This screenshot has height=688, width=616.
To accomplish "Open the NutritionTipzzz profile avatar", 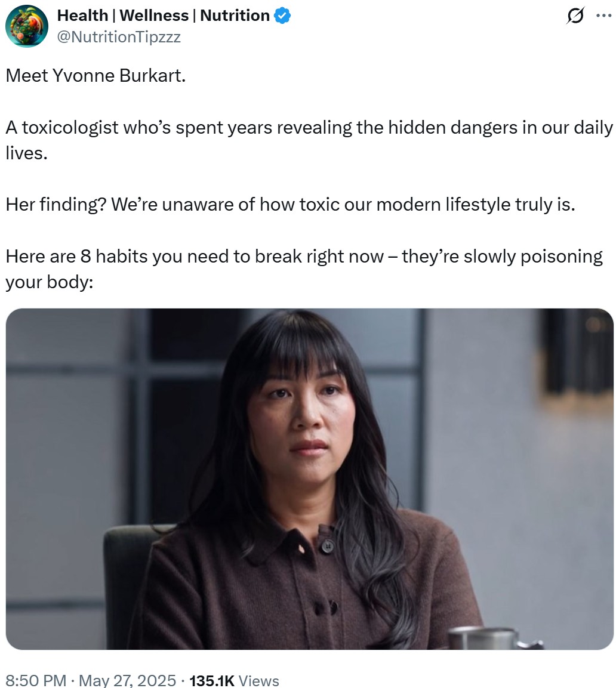I will click(27, 26).
